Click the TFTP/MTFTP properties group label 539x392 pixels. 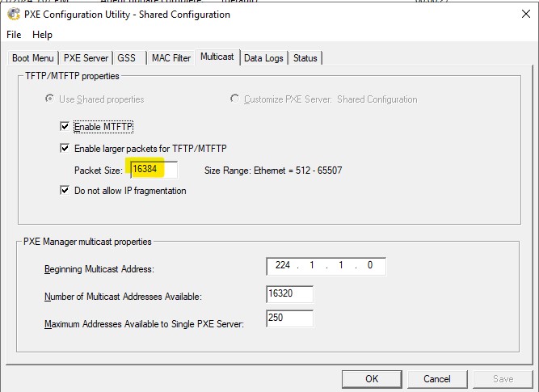72,76
